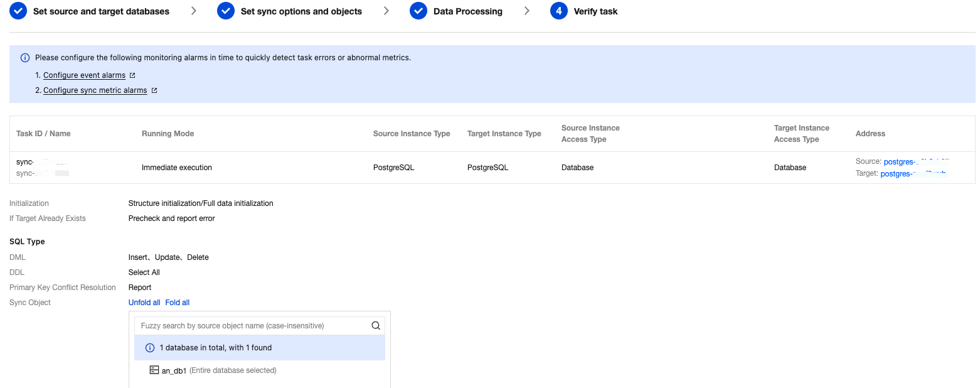
Task: Click the checkmark icon for Data Processing step
Action: point(418,11)
